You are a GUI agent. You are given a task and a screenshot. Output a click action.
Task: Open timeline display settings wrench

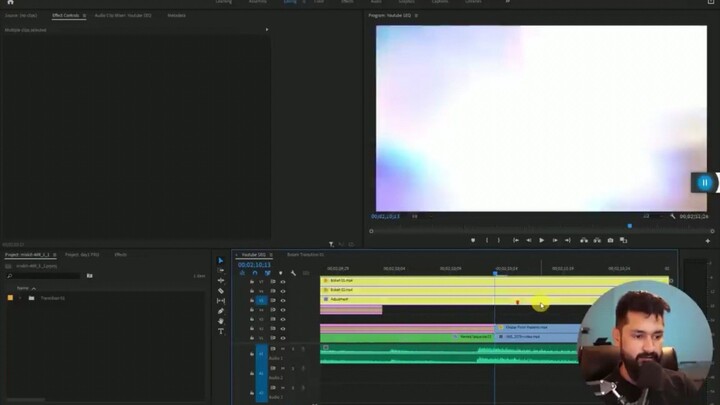pos(293,273)
